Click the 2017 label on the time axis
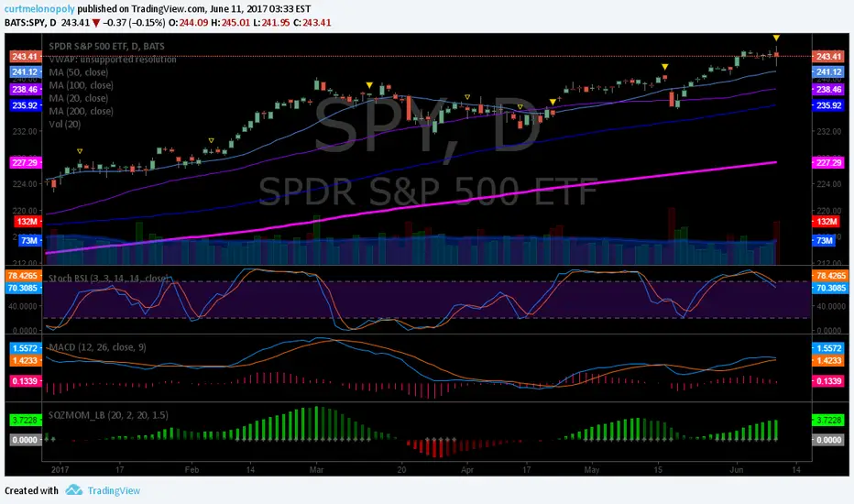854x504 pixels. (60, 470)
